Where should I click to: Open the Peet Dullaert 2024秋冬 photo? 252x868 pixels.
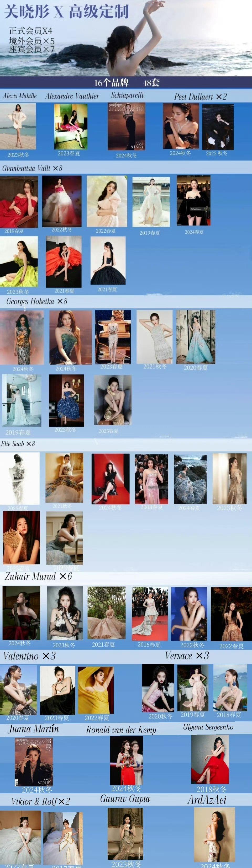(x=181, y=126)
